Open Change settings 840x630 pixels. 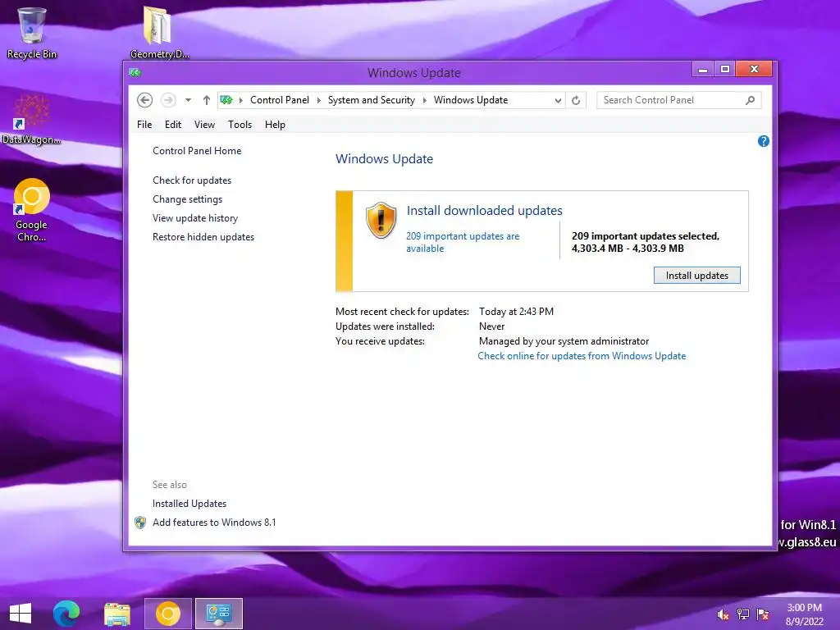[x=188, y=199]
